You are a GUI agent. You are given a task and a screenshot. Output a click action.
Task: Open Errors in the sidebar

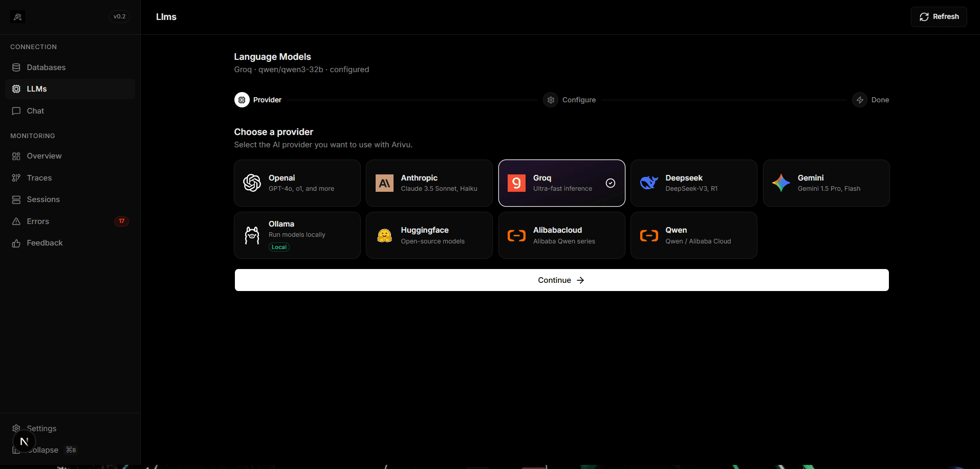click(x=70, y=221)
